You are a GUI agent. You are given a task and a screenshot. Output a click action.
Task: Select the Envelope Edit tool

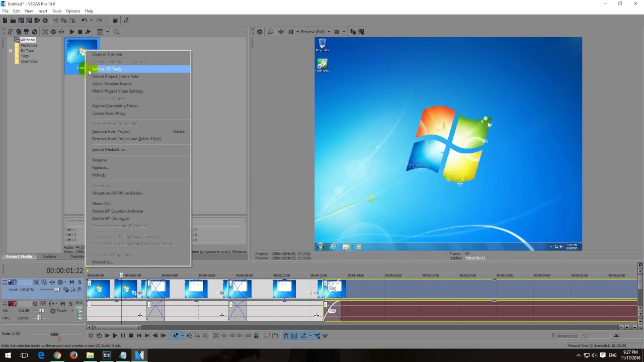click(x=189, y=335)
